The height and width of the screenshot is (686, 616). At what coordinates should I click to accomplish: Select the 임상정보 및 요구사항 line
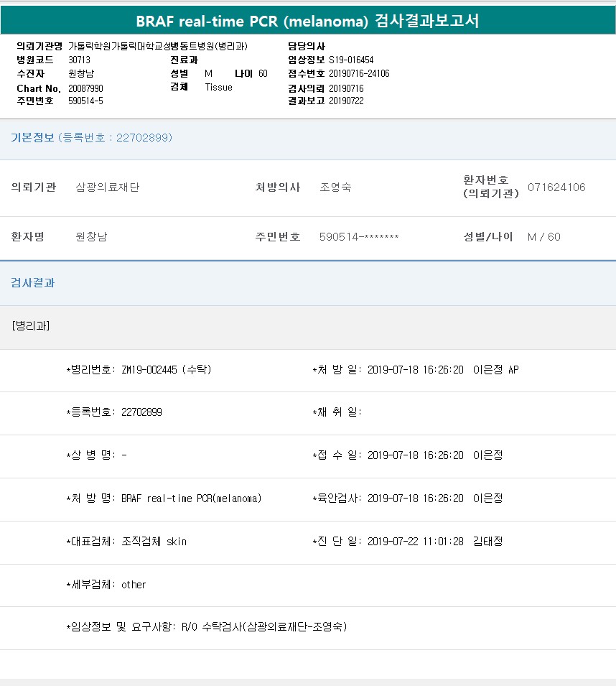tap(207, 627)
